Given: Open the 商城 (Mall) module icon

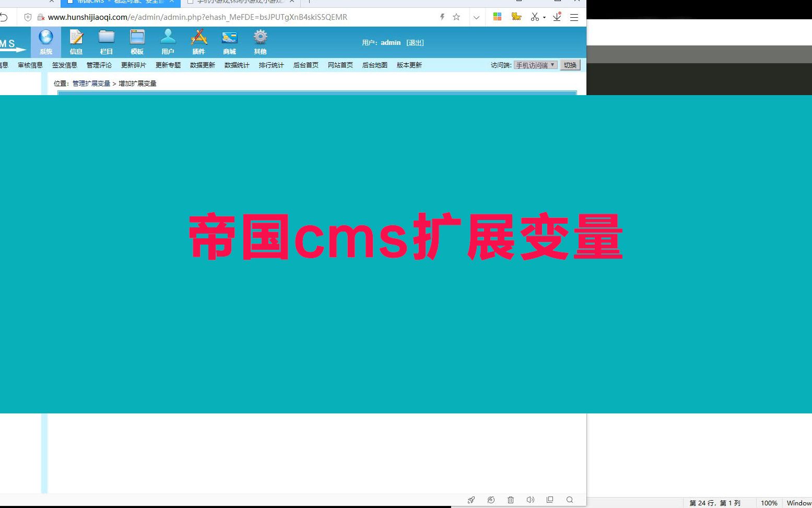Looking at the screenshot, I should [x=229, y=42].
